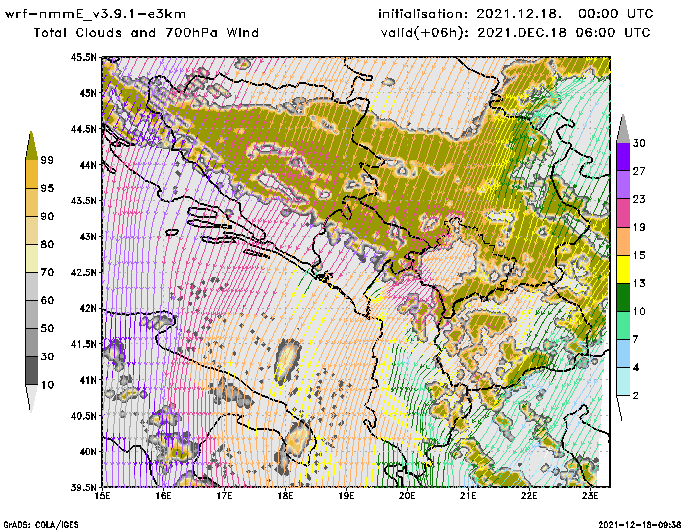Image resolution: width=700 pixels, height=530 pixels.
Task: Click the '19E' longitude label
Action: [346, 496]
